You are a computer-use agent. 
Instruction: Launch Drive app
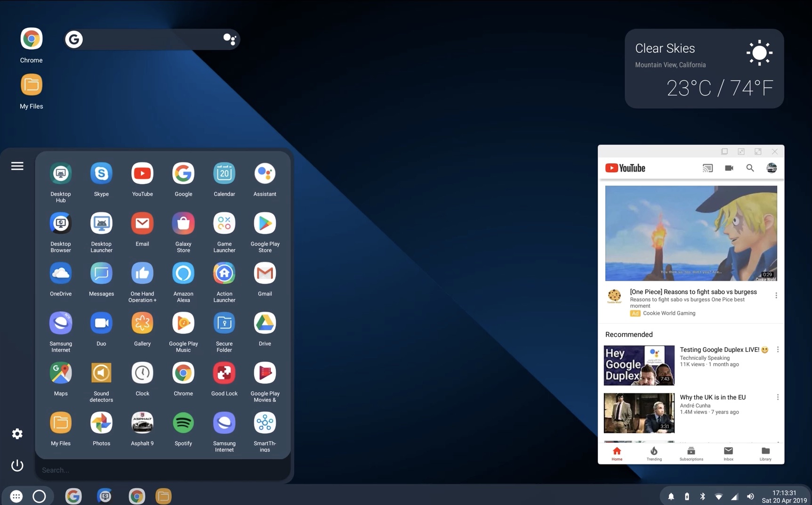tap(265, 323)
